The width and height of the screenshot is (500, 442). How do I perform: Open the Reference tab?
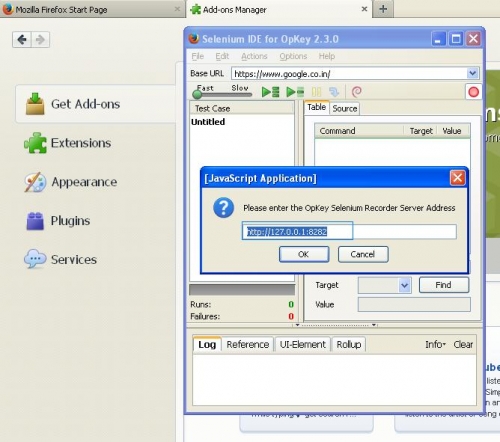tap(248, 344)
